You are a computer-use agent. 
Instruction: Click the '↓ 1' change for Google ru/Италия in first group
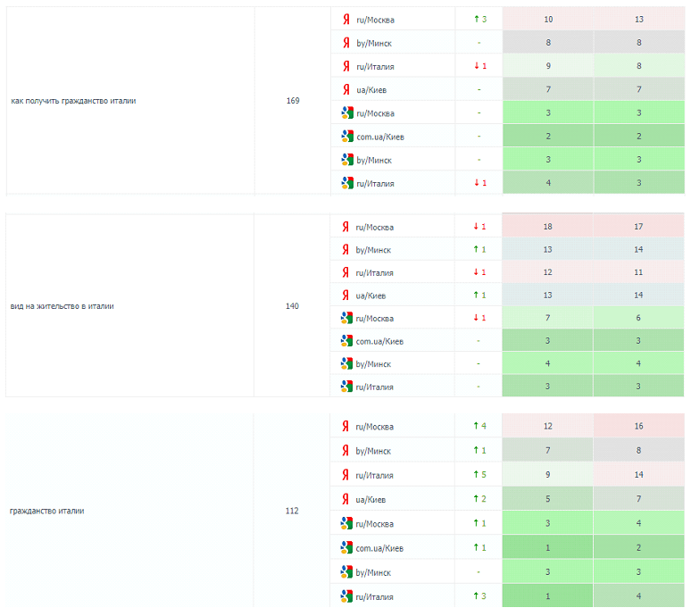pos(480,183)
